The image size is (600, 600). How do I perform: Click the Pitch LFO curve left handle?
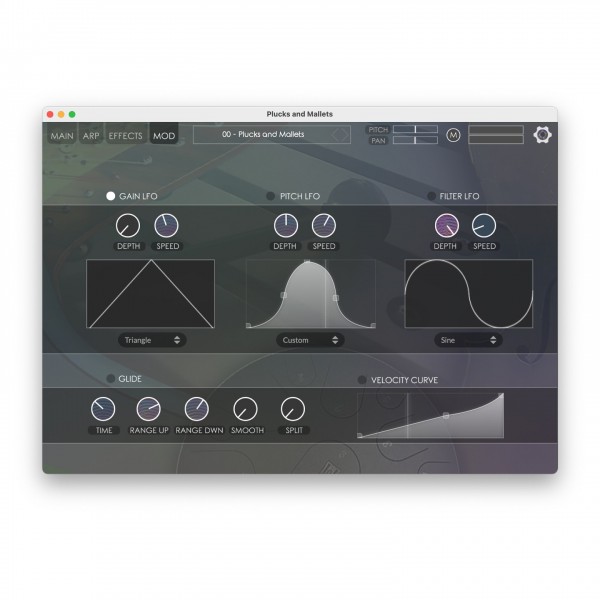[x=284, y=295]
